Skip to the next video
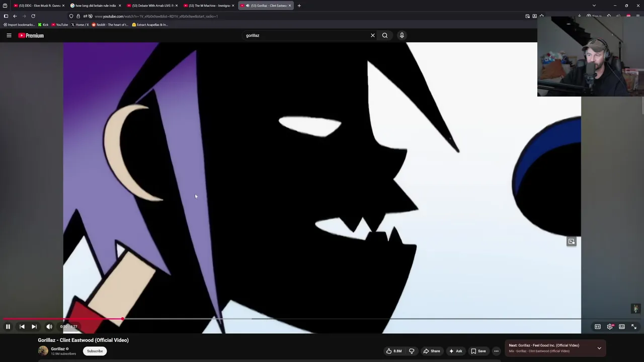 pos(34,327)
